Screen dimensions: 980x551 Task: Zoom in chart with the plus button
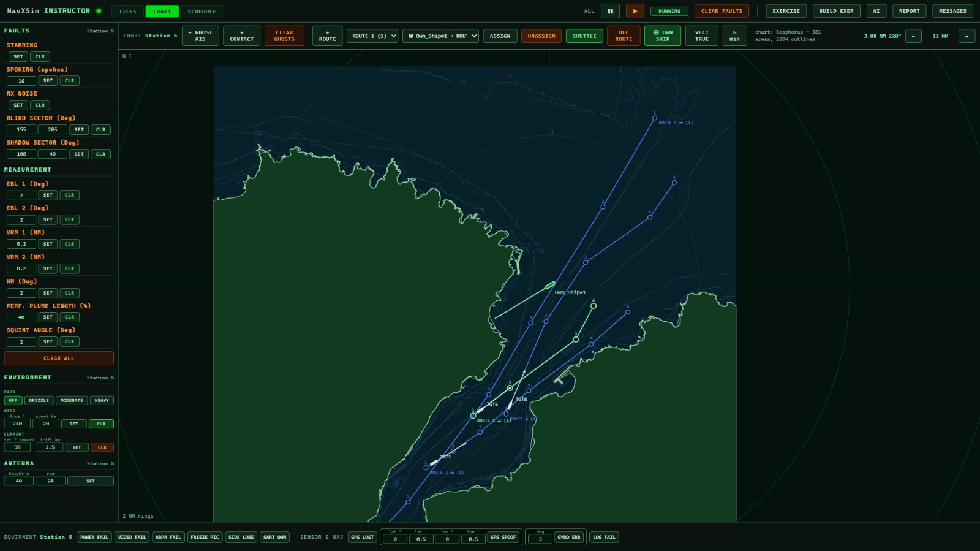[967, 36]
